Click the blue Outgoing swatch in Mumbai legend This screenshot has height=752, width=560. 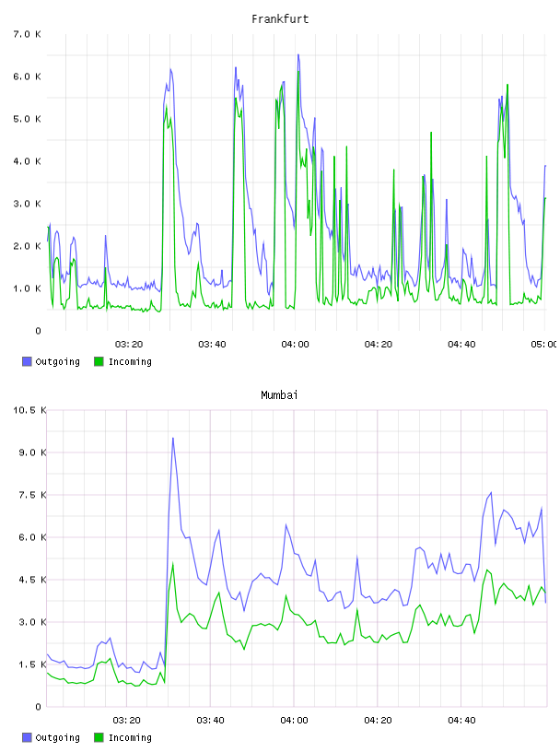[x=27, y=737]
